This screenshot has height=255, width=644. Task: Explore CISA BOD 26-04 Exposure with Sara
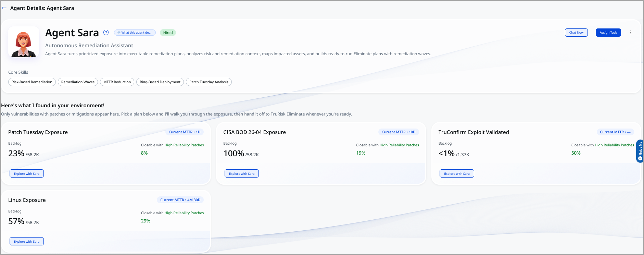coord(242,173)
